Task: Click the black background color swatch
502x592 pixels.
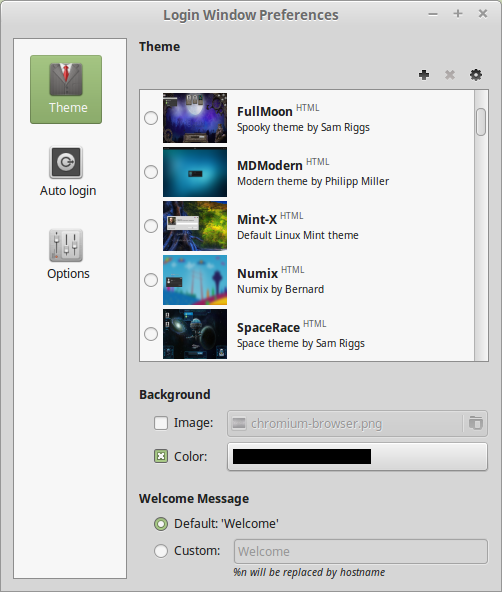Action: click(x=357, y=456)
